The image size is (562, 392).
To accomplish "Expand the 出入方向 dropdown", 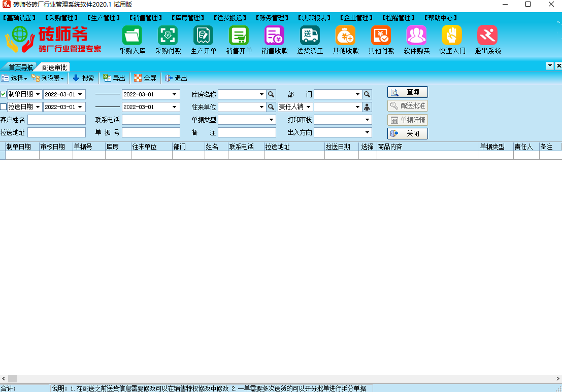I will pos(368,132).
